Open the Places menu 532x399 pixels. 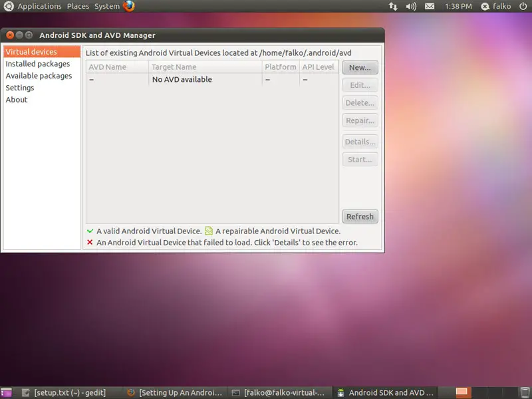(78, 6)
